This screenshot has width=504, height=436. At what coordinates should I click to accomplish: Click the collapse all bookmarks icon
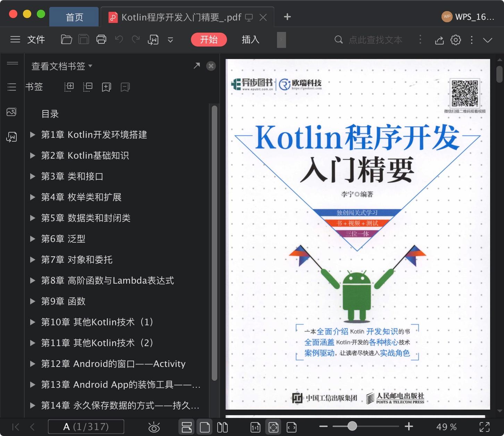tap(88, 87)
